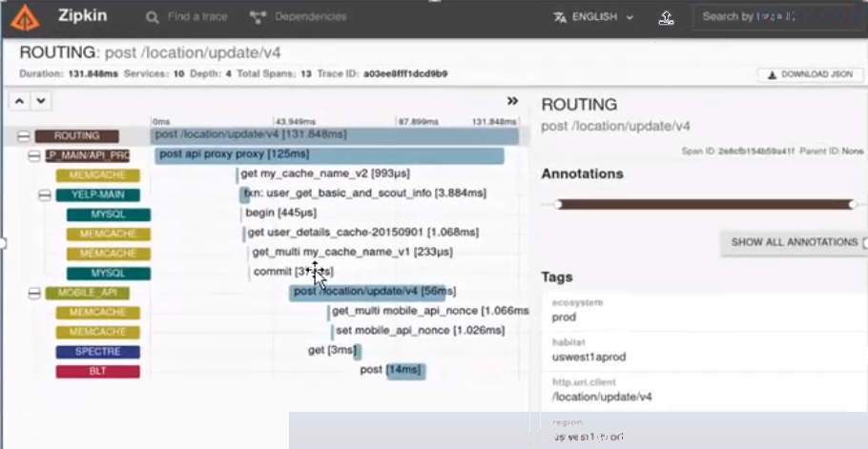
Task: Click the Zipkin logo icon
Action: pyautogui.click(x=25, y=17)
